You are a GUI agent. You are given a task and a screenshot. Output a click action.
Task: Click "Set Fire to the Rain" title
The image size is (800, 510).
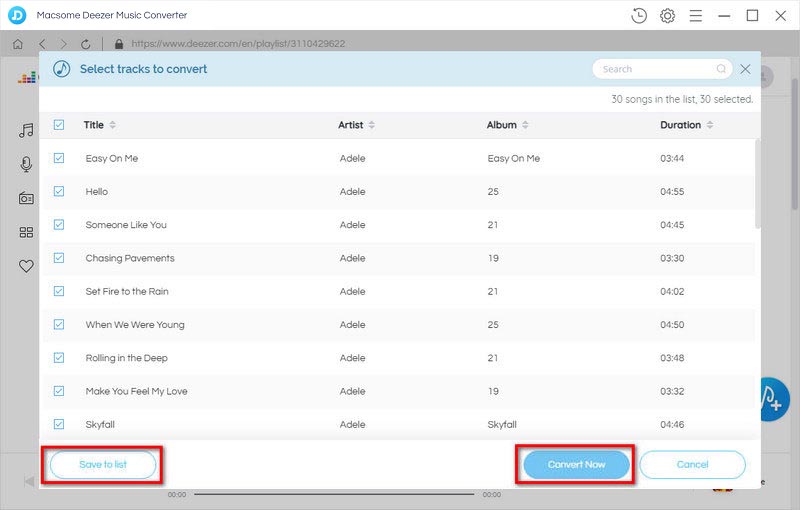click(127, 291)
